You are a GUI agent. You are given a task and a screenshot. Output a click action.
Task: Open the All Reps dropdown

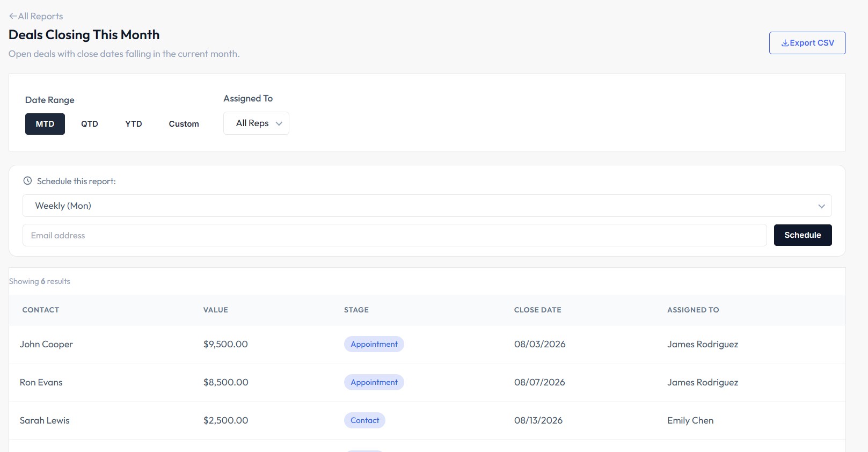coord(256,123)
